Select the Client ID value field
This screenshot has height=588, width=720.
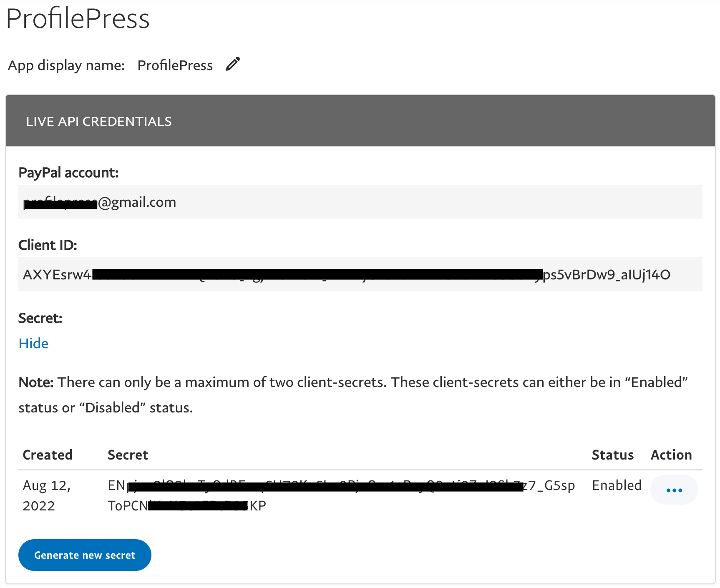(360, 274)
